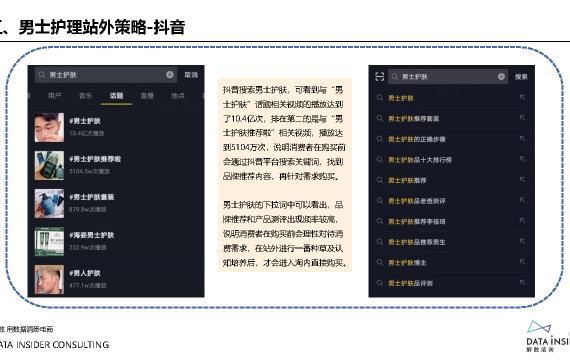Tap the 搜索 button
This screenshot has width=570, height=360.
(x=521, y=77)
